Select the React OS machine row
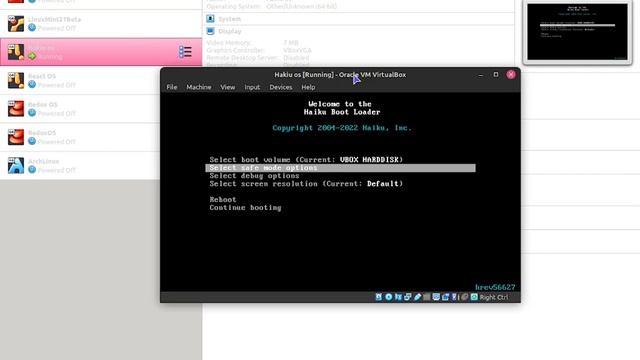640x360 pixels. 80,80
